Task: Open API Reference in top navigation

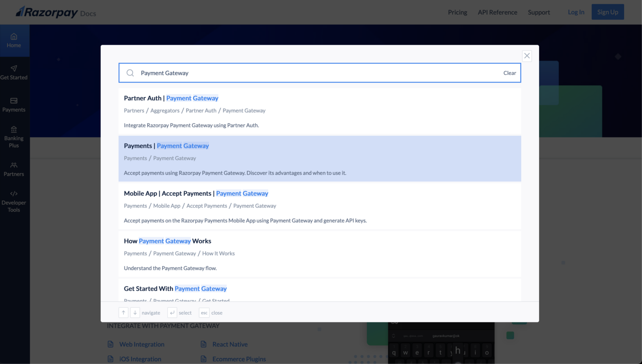Action: pos(497,12)
